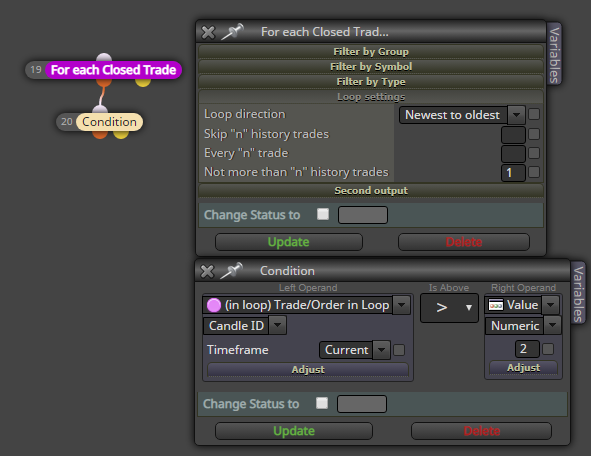Screen dimensions: 591x456
Task: Pin the Condition panel
Action: 231,271
